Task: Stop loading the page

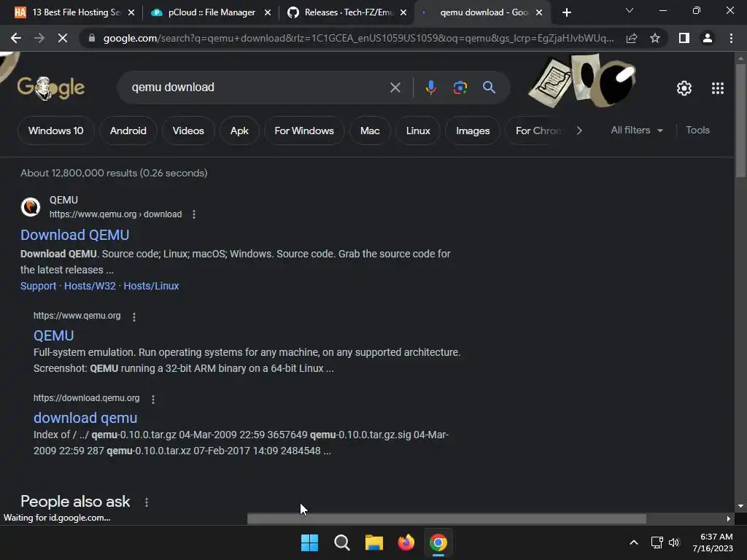Action: pyautogui.click(x=63, y=38)
